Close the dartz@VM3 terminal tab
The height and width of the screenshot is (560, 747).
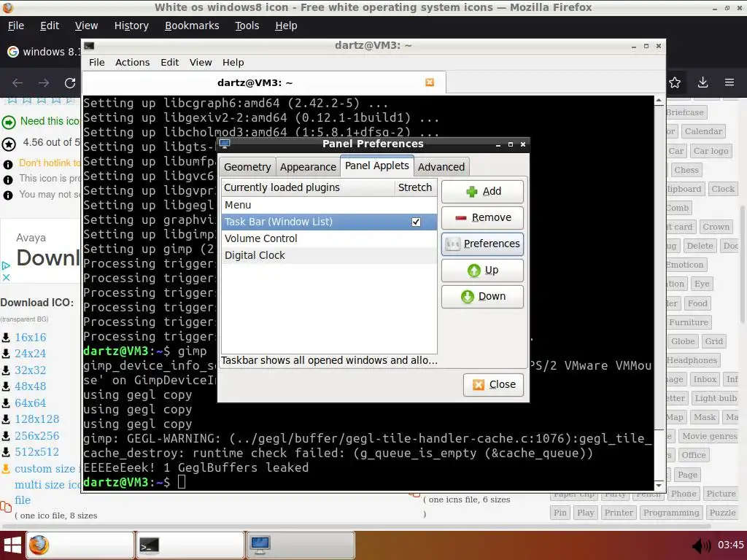pyautogui.click(x=430, y=82)
